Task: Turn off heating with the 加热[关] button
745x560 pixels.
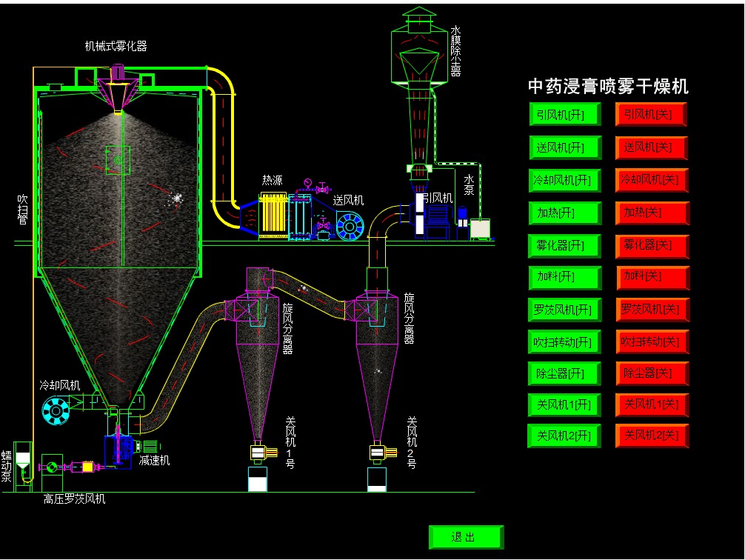Action: (652, 213)
